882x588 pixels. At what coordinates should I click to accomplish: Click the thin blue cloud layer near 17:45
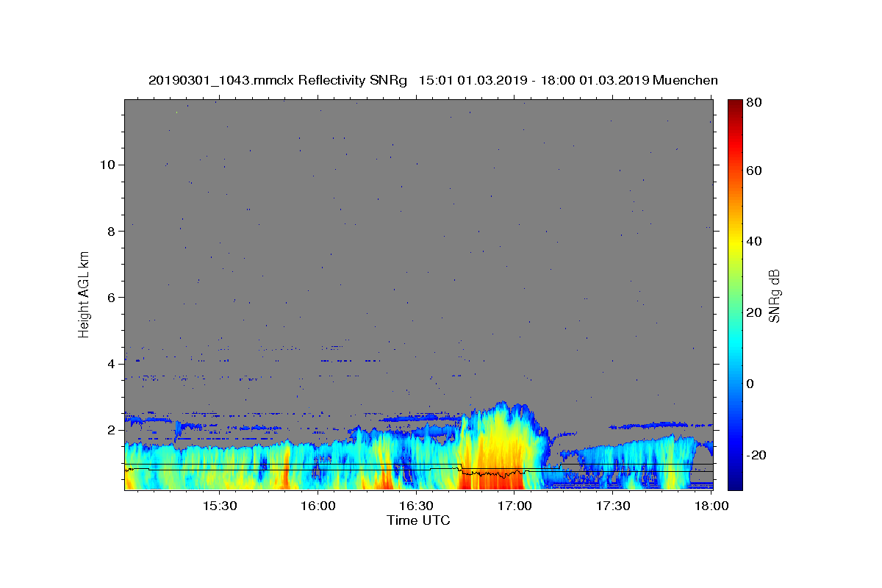(x=650, y=425)
